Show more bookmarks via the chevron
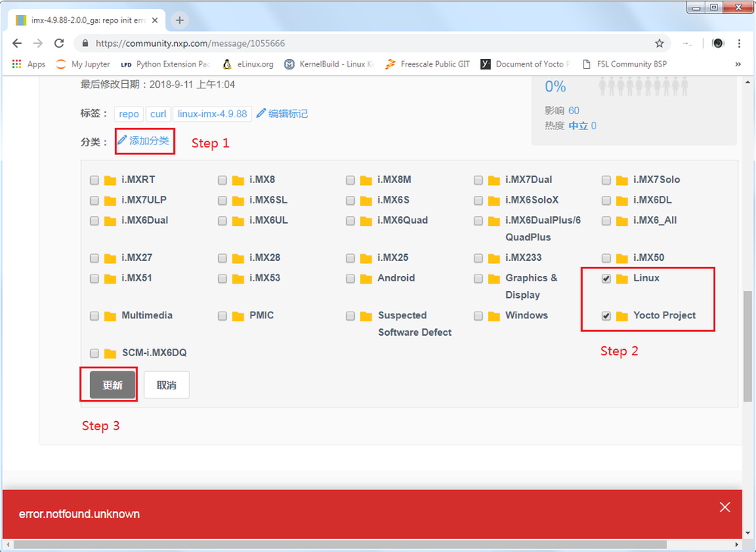The height and width of the screenshot is (552, 756). [x=738, y=64]
